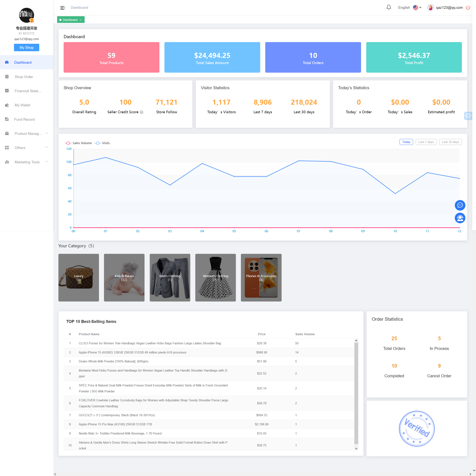Screen dimensions: 476x476
Task: Toggle the sidebar collapse hamburger icon
Action: [x=62, y=8]
